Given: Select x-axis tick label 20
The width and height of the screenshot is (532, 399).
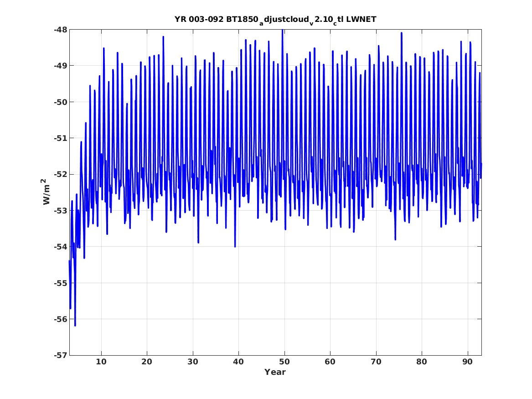Looking at the screenshot, I should pos(147,362).
